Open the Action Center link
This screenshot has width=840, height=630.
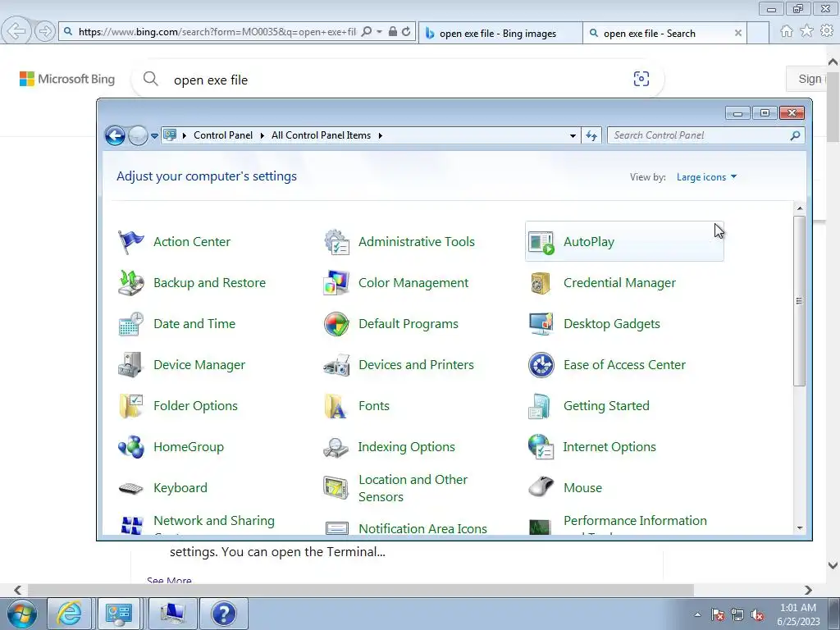(192, 242)
